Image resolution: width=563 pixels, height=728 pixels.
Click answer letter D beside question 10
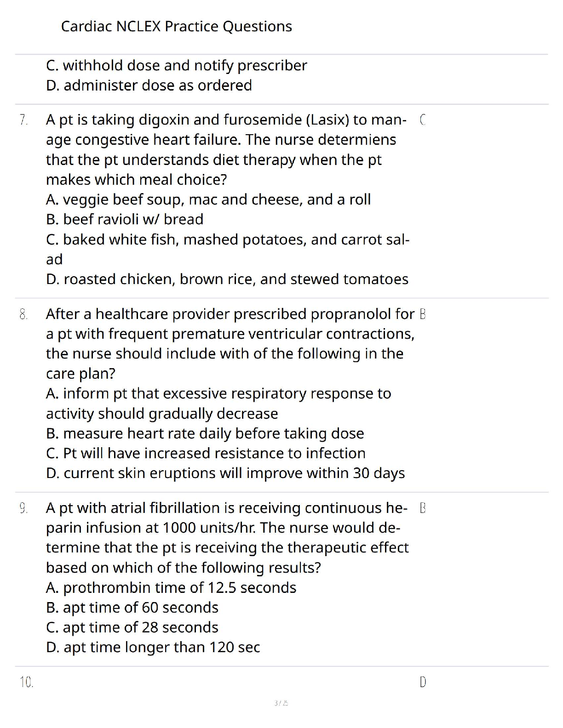point(423,682)
